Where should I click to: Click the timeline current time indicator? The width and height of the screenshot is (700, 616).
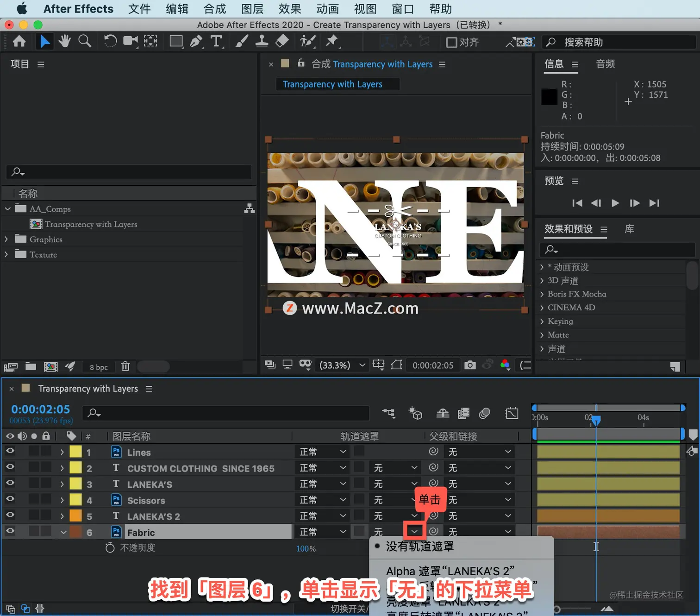(x=596, y=420)
